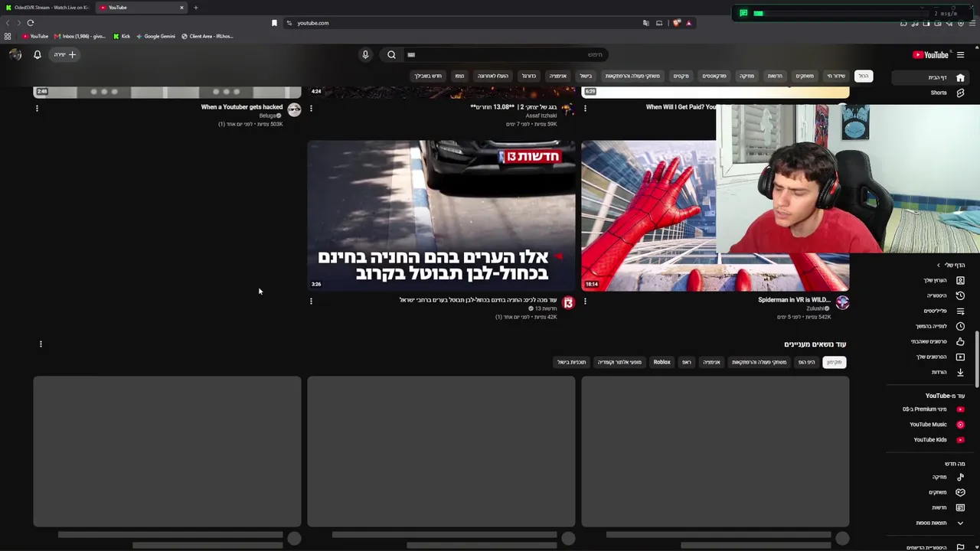This screenshot has height=551, width=980.
Task: Open History (היסטוריה) sidebar icon
Action: (x=960, y=295)
